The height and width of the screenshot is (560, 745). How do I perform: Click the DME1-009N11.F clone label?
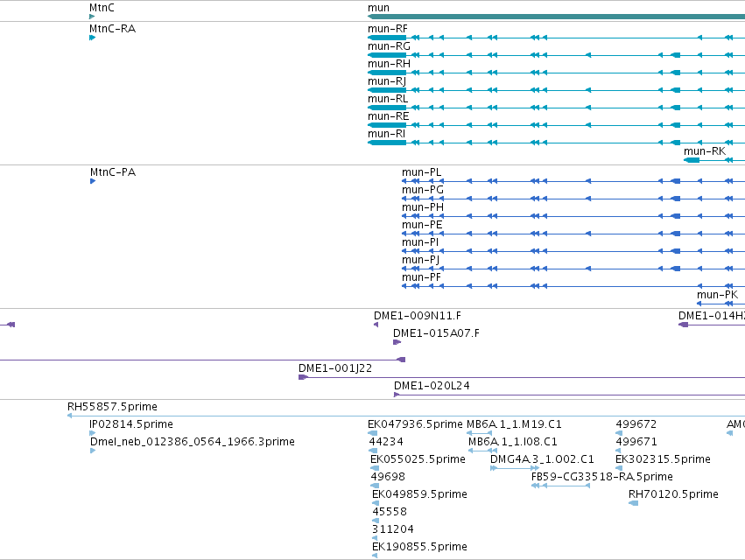[418, 316]
